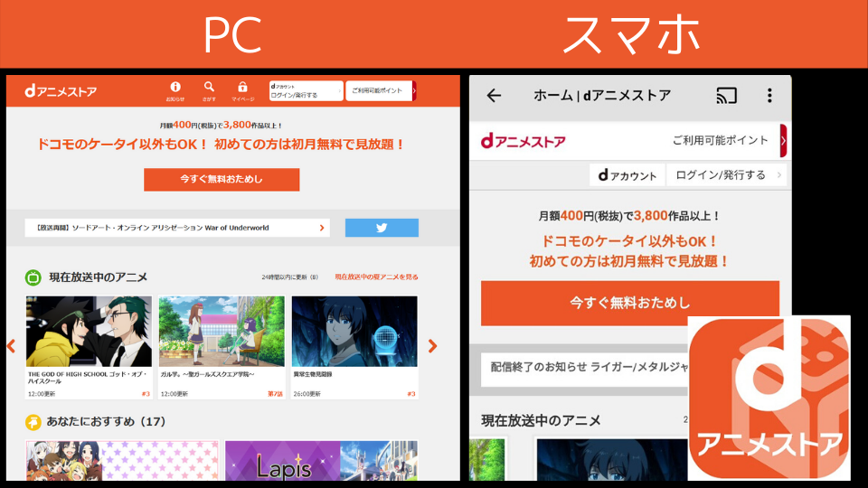Open the three-dot menu in smartphone header
The image size is (868, 488).
(x=769, y=96)
